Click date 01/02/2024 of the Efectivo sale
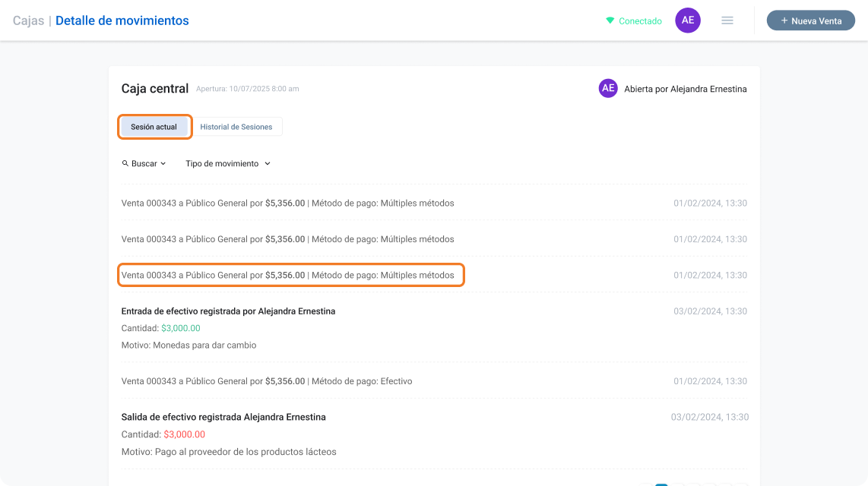Viewport: 868px width, 486px height. point(710,381)
